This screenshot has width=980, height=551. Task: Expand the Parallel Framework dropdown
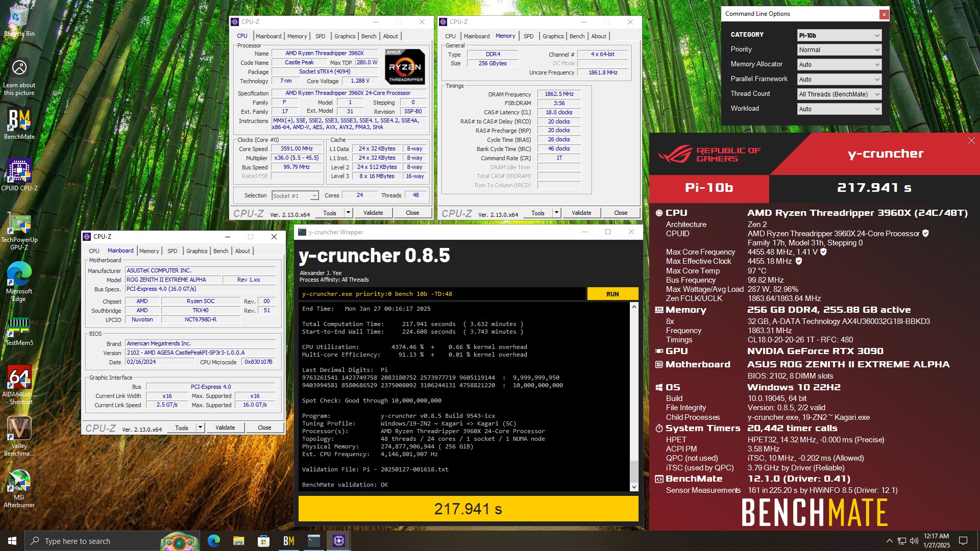tap(839, 80)
